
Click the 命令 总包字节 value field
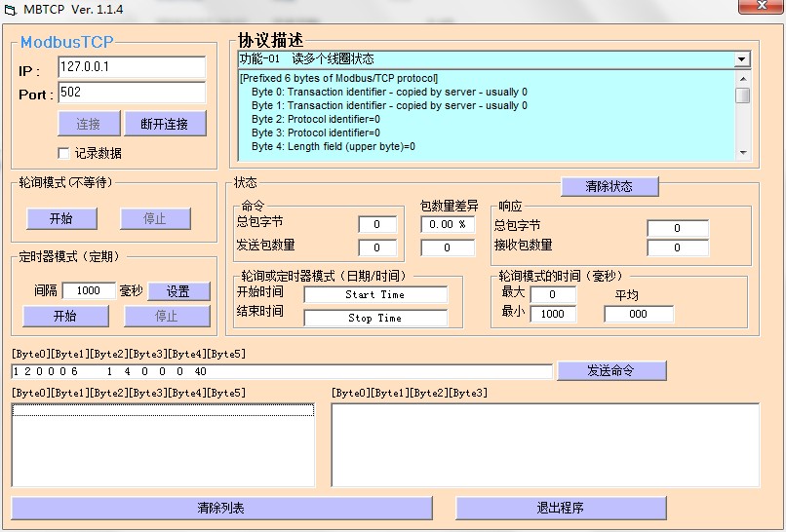[x=377, y=224]
